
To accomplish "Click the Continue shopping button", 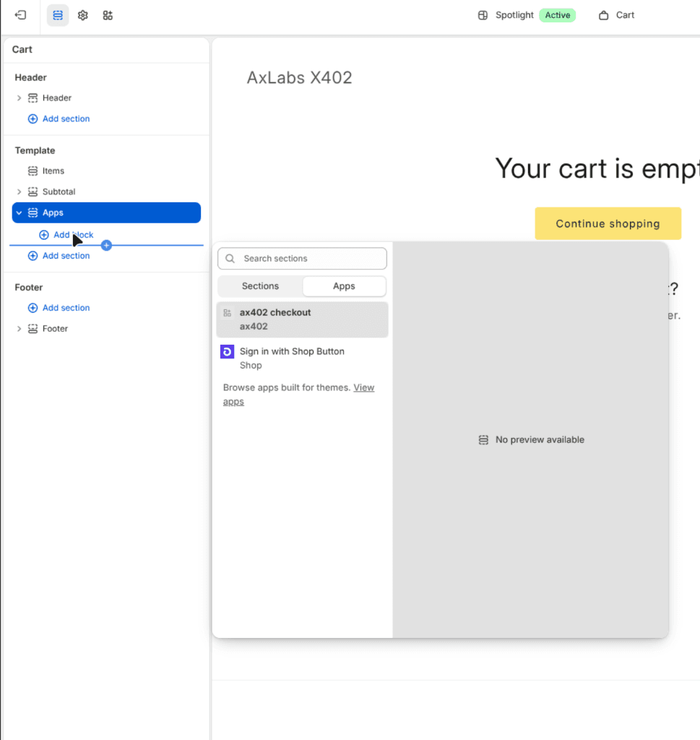I will (608, 223).
